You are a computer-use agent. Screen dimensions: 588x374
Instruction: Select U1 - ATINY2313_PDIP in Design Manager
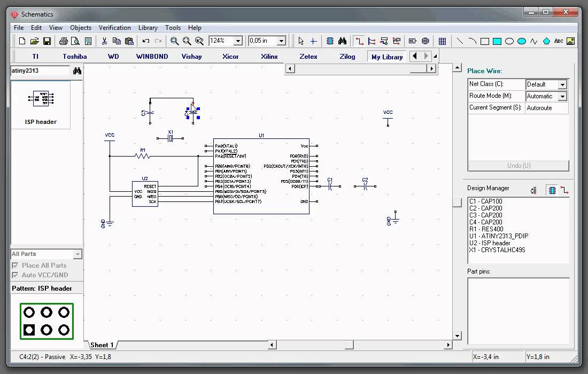499,236
